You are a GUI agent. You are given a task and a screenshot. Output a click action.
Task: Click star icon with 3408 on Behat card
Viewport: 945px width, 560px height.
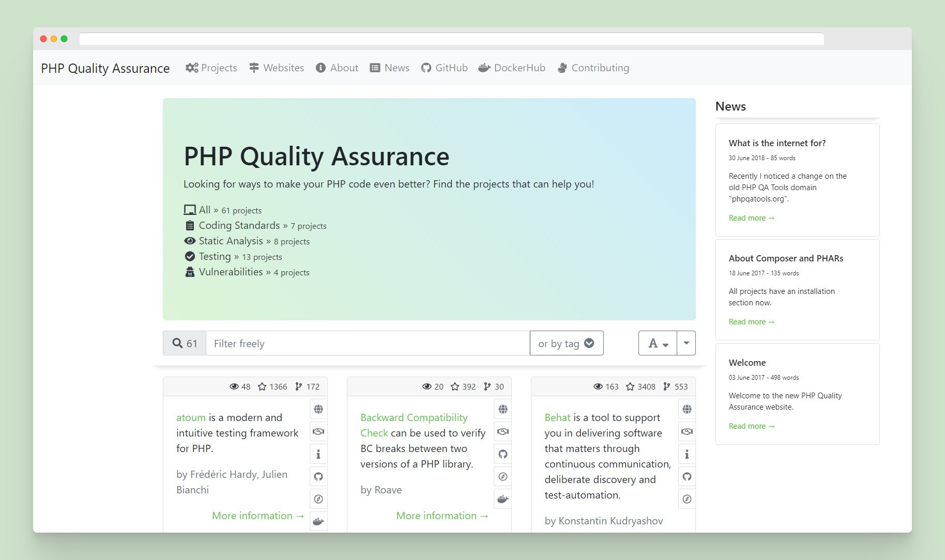coord(630,386)
